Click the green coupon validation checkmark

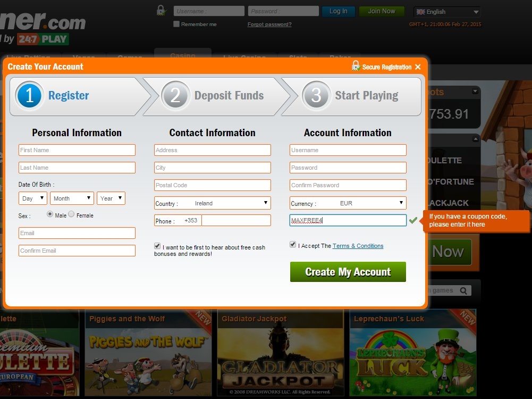[413, 220]
